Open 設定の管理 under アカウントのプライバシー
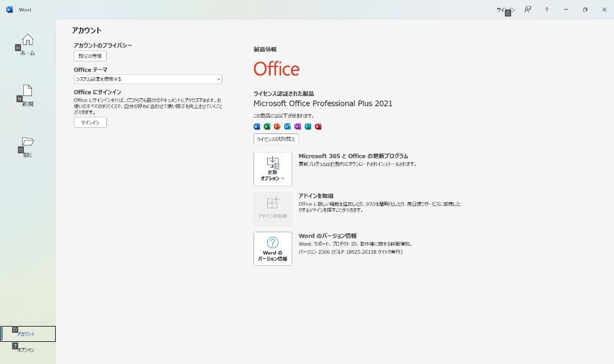This screenshot has height=364, width=614. pos(89,56)
